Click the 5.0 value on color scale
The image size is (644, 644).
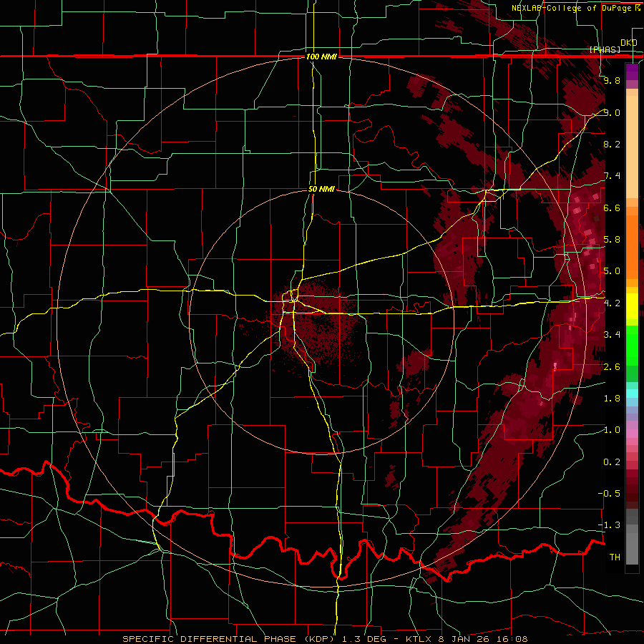(x=612, y=271)
